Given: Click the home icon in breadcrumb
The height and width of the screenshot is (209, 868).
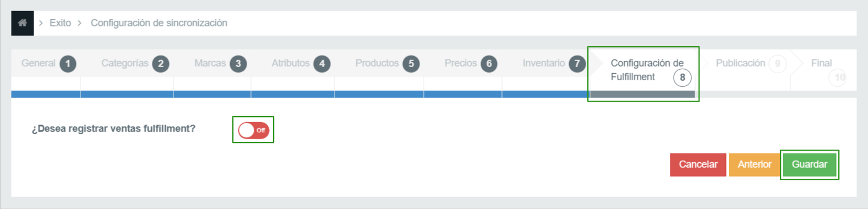Looking at the screenshot, I should pyautogui.click(x=23, y=23).
